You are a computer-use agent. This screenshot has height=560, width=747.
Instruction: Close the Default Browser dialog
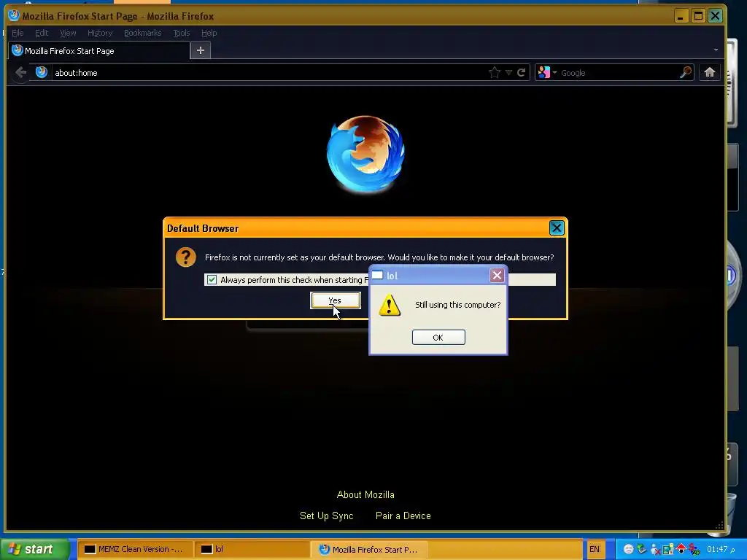[557, 228]
